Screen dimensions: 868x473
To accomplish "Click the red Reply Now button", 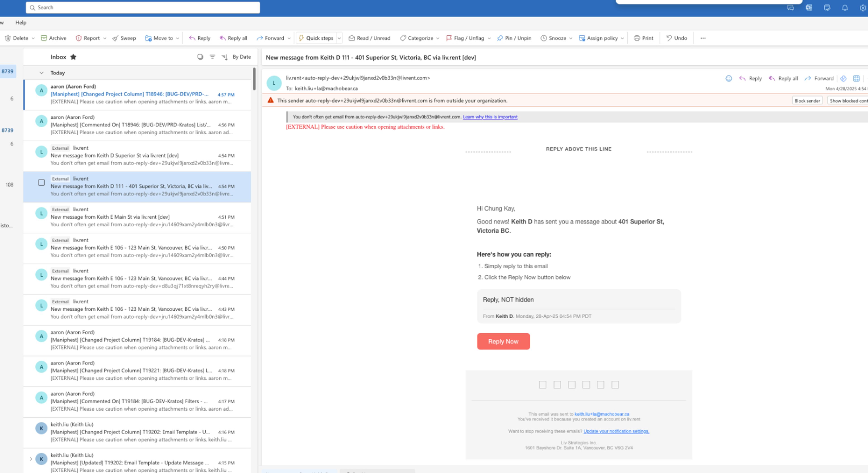I will click(x=503, y=341).
